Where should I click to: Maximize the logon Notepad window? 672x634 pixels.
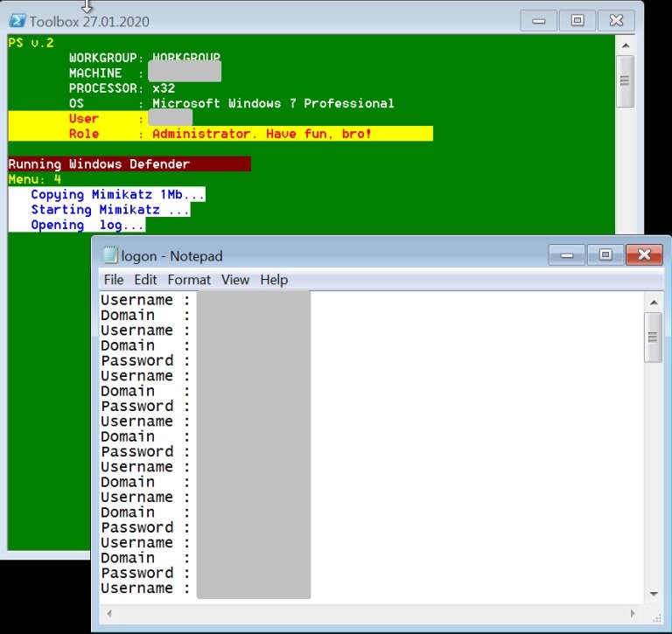[x=604, y=254]
